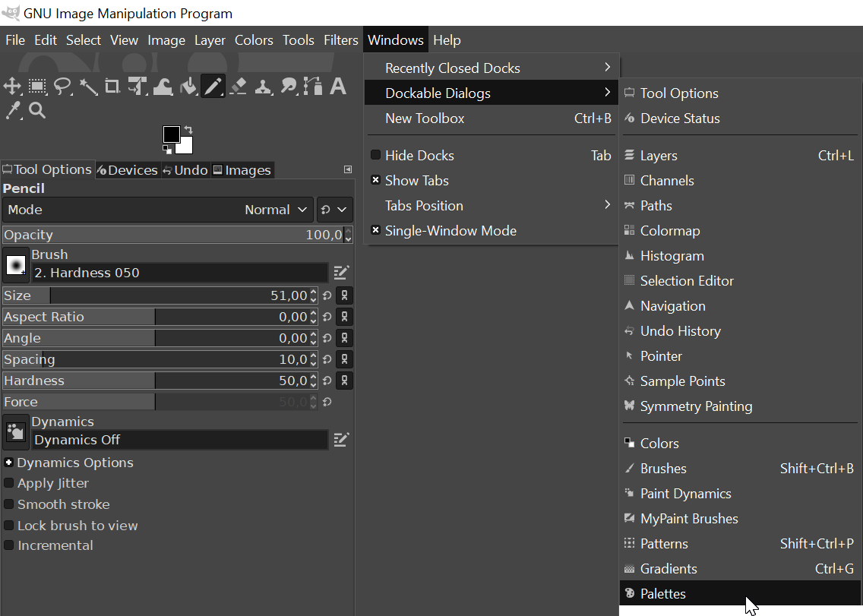The width and height of the screenshot is (863, 616).
Task: Click the black foreground color swatch
Action: click(171, 134)
